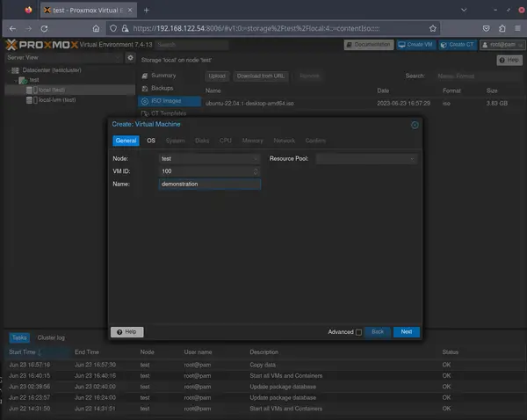Switch to the System tab
The height and width of the screenshot is (420, 527).
pyautogui.click(x=175, y=141)
